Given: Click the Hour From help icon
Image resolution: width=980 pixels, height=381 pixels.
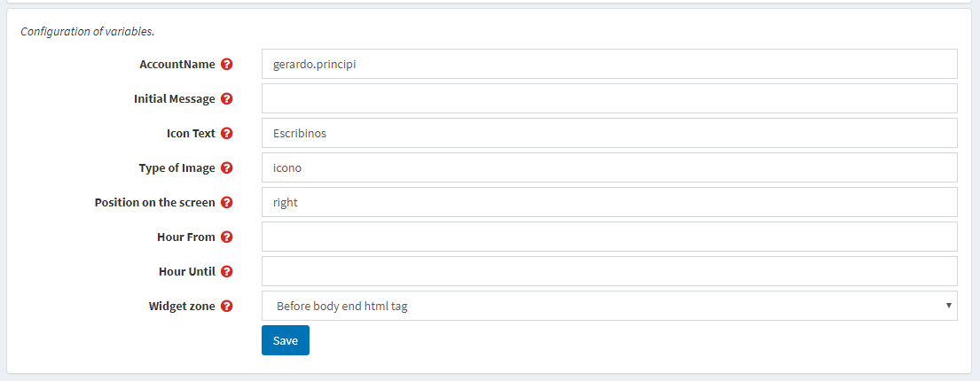Looking at the screenshot, I should 227,237.
